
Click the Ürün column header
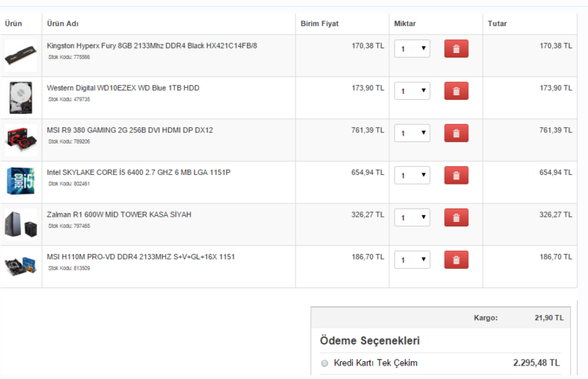pos(13,24)
